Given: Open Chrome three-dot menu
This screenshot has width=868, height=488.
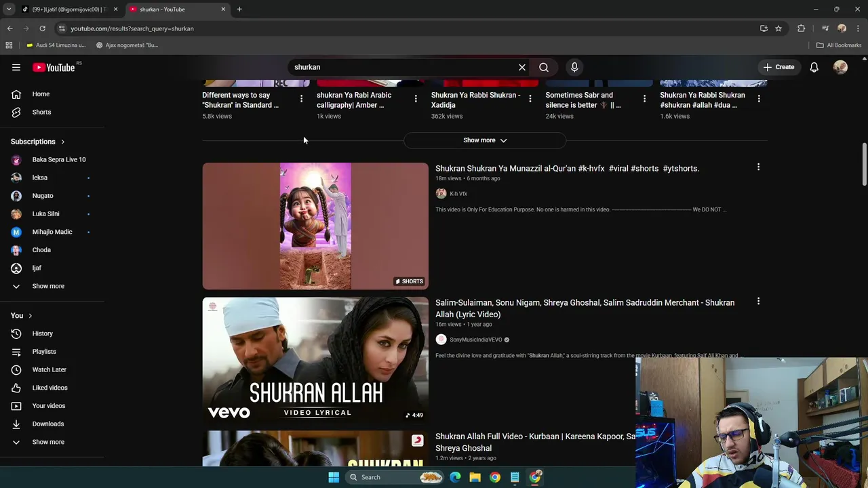Looking at the screenshot, I should point(859,28).
